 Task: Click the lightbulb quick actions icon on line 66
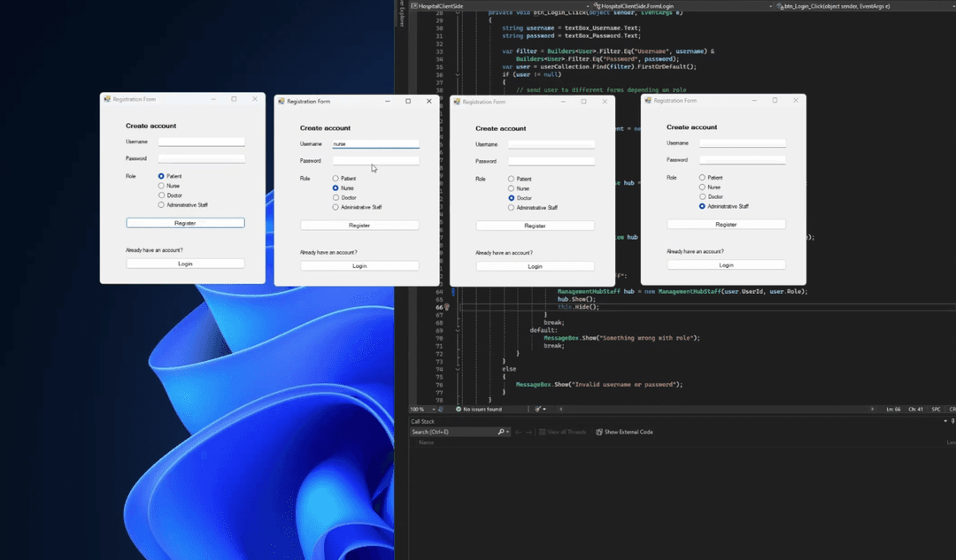pyautogui.click(x=446, y=307)
